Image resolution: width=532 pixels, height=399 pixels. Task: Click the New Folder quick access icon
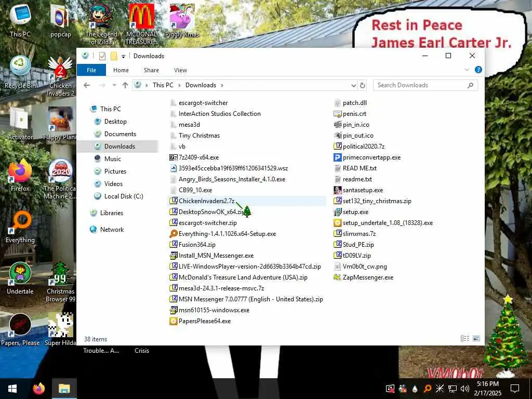114,56
